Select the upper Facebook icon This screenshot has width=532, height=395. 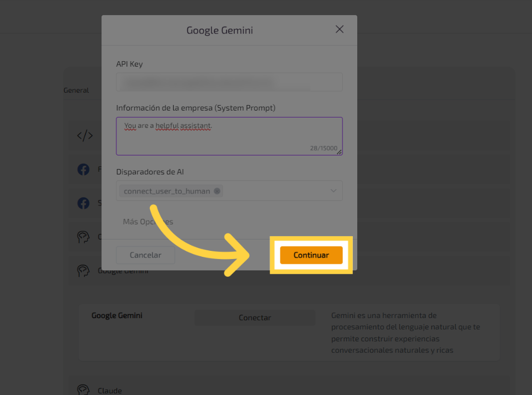tap(83, 170)
